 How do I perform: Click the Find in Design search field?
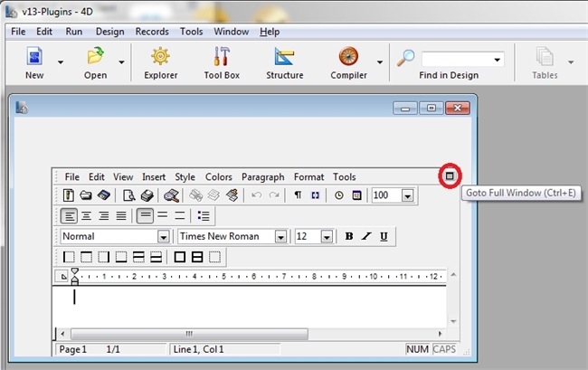coord(456,59)
